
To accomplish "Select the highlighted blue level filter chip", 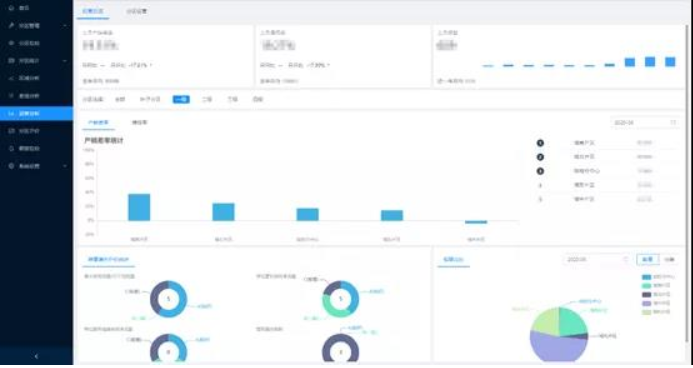I will [x=181, y=99].
